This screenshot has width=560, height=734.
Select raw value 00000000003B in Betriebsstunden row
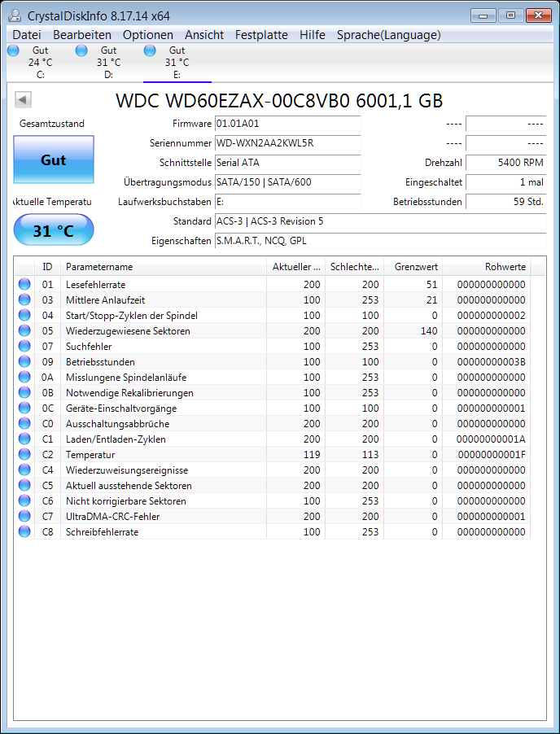[491, 362]
